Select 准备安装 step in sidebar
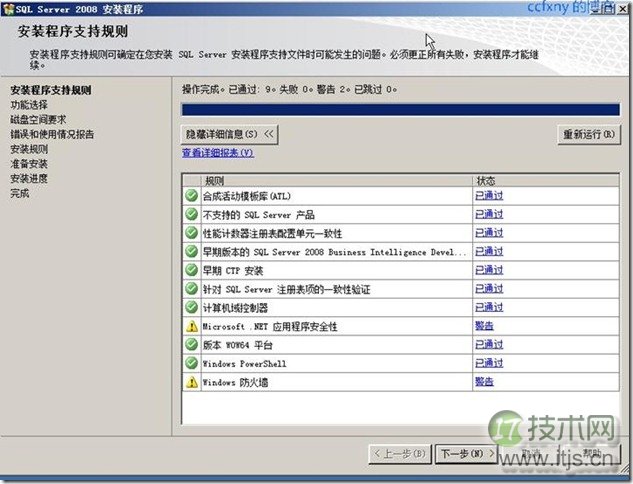The width and height of the screenshot is (633, 484). coord(29,164)
